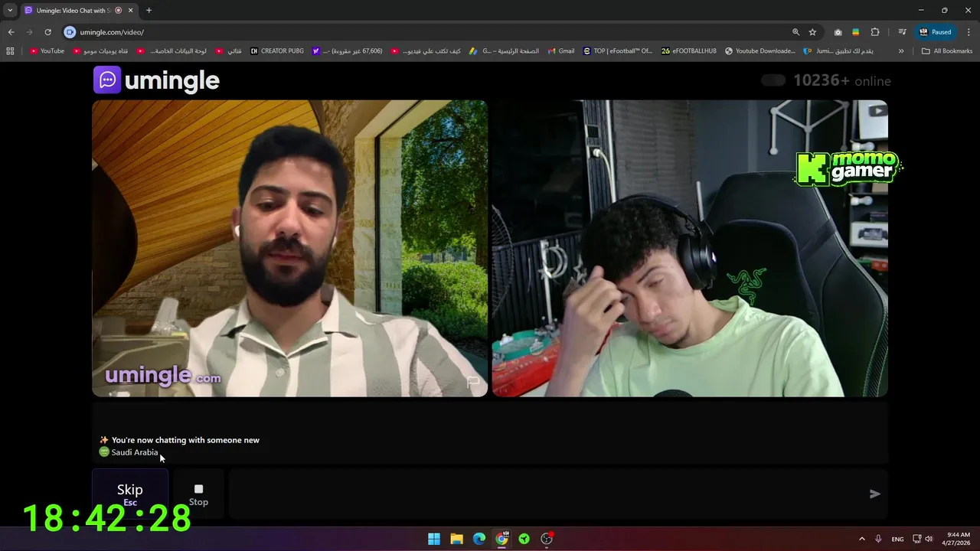Open the apps grid in bookmarks bar
The height and width of the screenshot is (551, 980).
tap(10, 51)
